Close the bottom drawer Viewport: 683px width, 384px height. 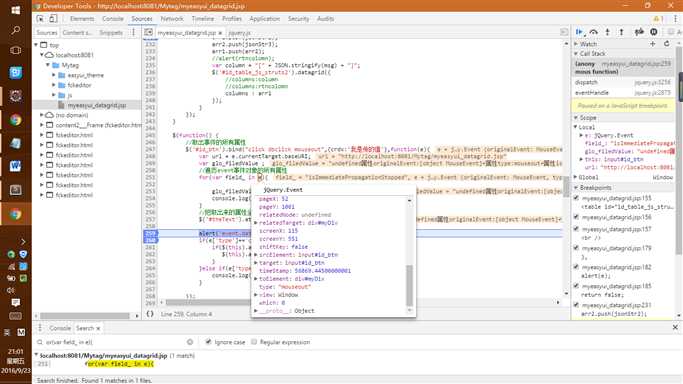675,327
